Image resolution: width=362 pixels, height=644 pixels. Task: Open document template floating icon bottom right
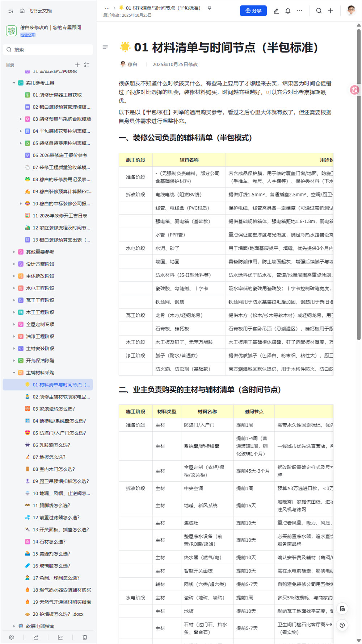(x=342, y=609)
